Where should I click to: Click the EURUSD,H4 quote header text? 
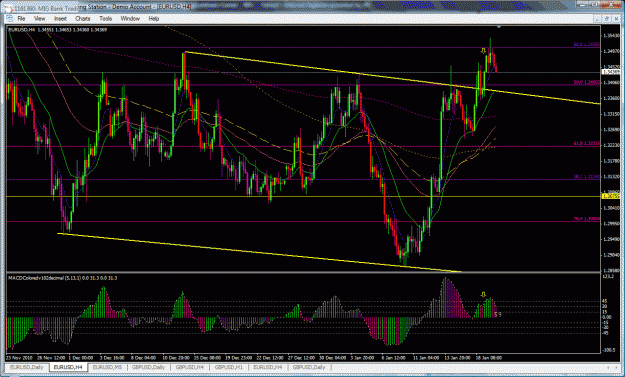pyautogui.click(x=57, y=29)
